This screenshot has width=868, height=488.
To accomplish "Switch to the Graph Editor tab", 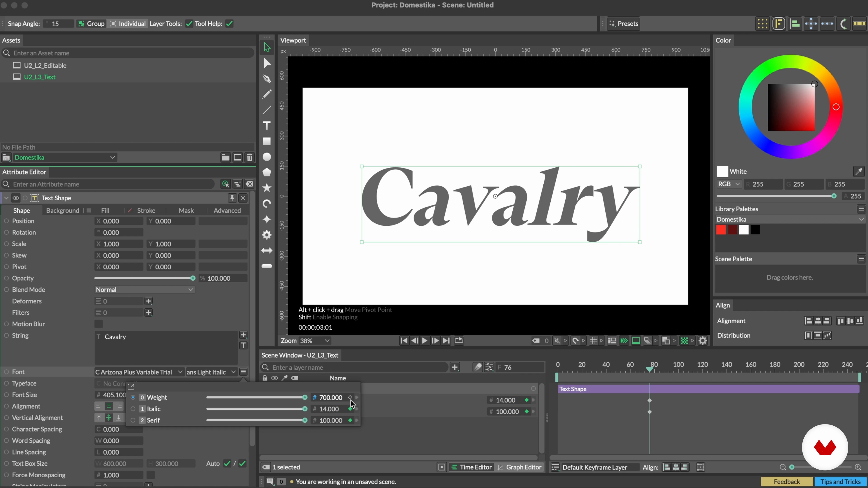I will (x=520, y=467).
